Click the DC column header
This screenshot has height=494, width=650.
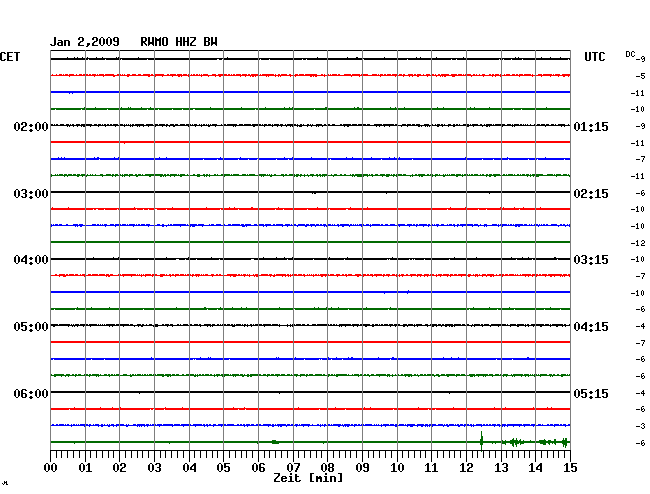[x=630, y=54]
